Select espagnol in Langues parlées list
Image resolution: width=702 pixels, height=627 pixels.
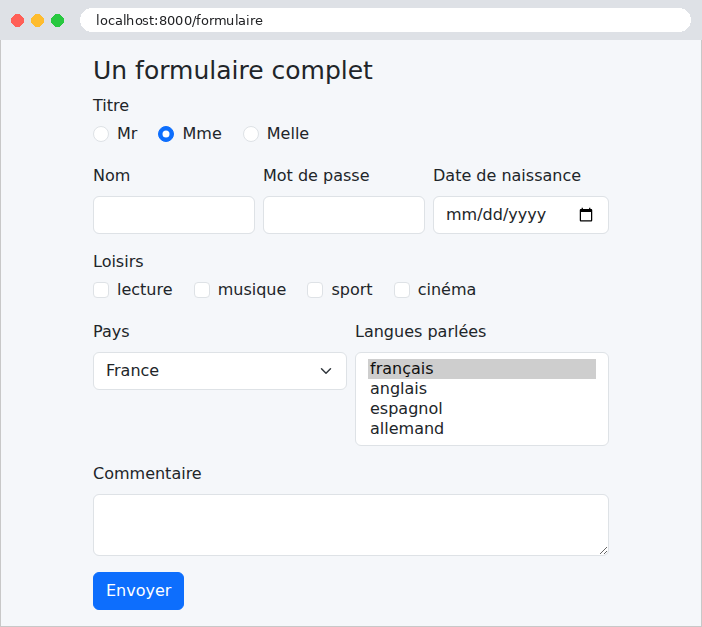coord(482,408)
